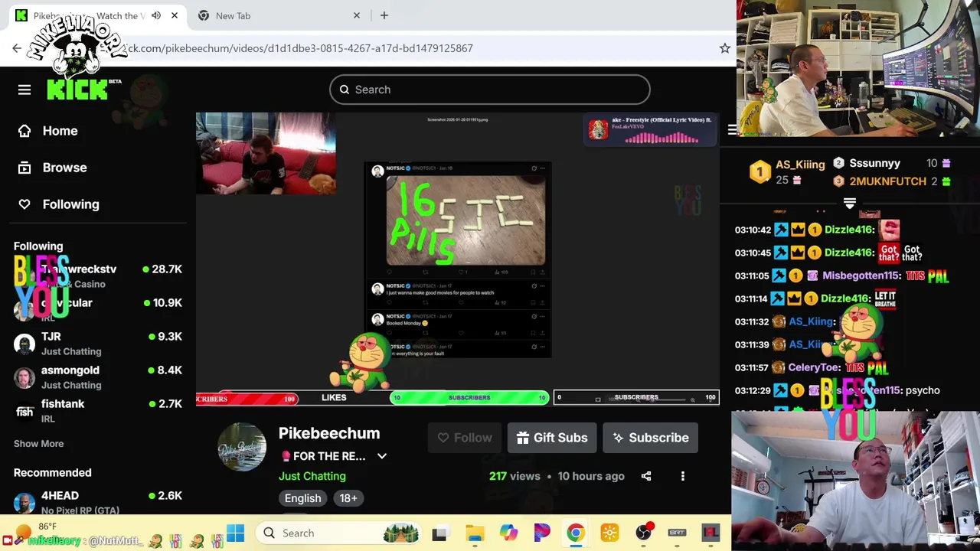Open the SRT app on taskbar
This screenshot has width=980, height=551.
click(678, 533)
